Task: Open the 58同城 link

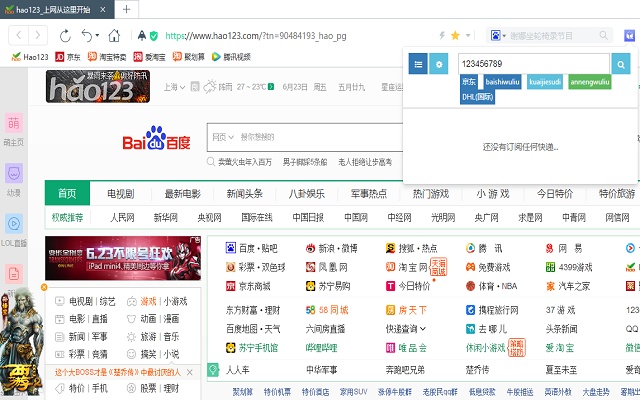Action: (x=327, y=310)
